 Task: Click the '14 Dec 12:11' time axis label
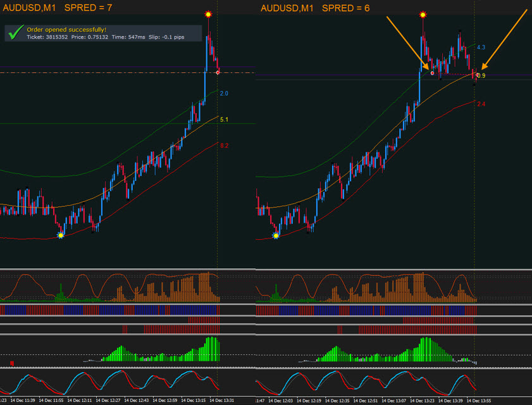click(x=80, y=400)
